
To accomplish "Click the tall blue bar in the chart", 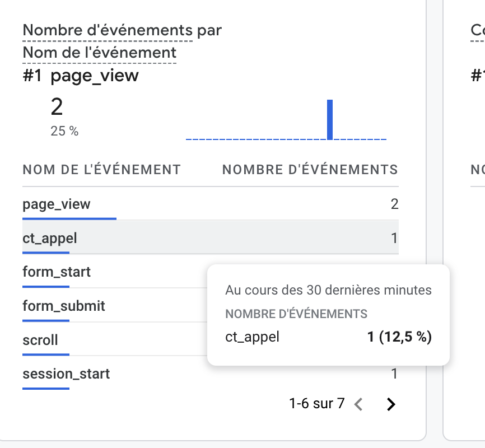I will pyautogui.click(x=330, y=119).
